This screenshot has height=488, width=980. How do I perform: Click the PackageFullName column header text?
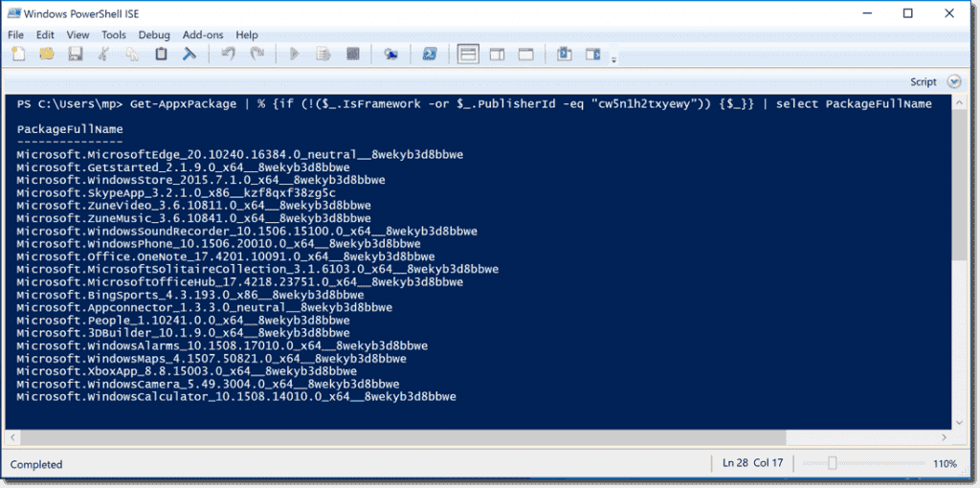tap(70, 130)
